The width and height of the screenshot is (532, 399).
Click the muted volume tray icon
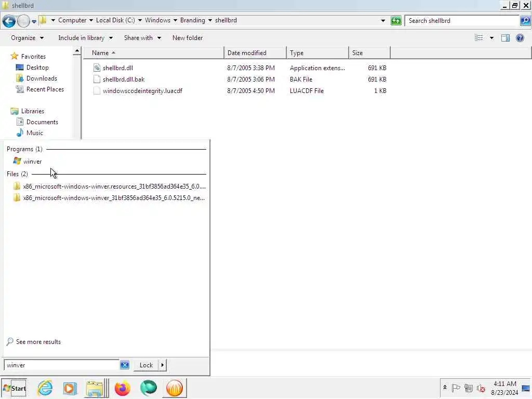pos(481,388)
